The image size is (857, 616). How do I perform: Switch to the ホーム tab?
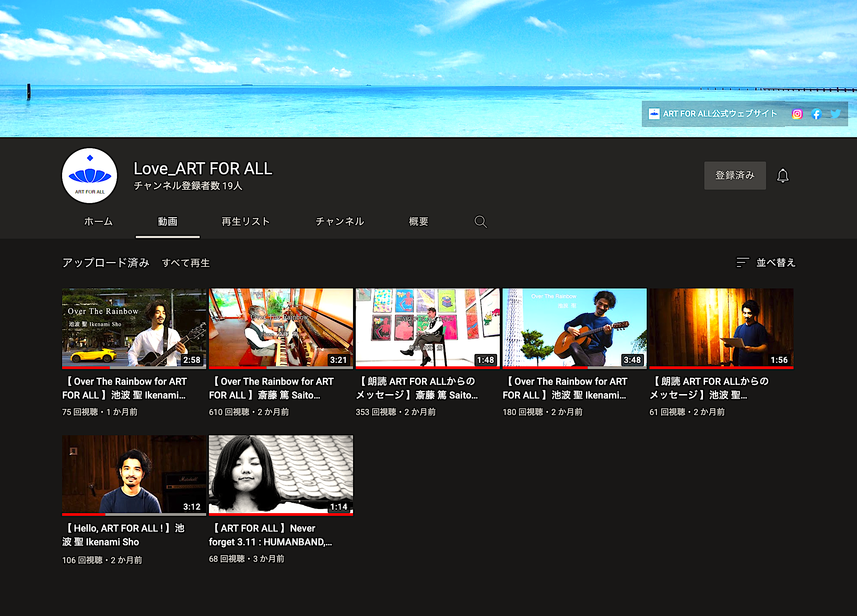(98, 221)
